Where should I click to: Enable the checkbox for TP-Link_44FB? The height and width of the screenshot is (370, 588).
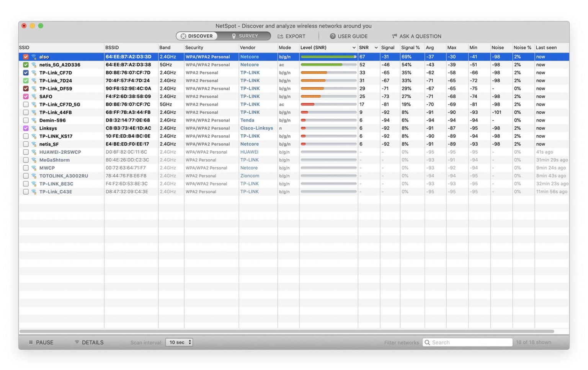click(25, 112)
